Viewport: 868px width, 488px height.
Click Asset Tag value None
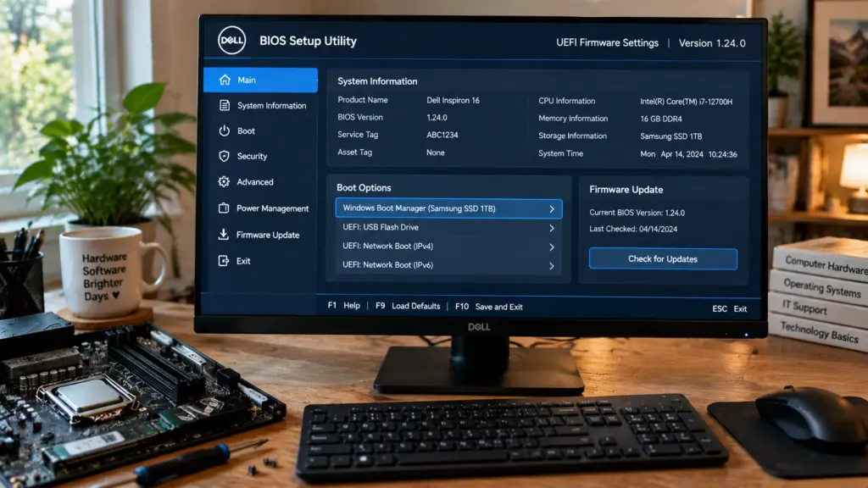tap(436, 152)
